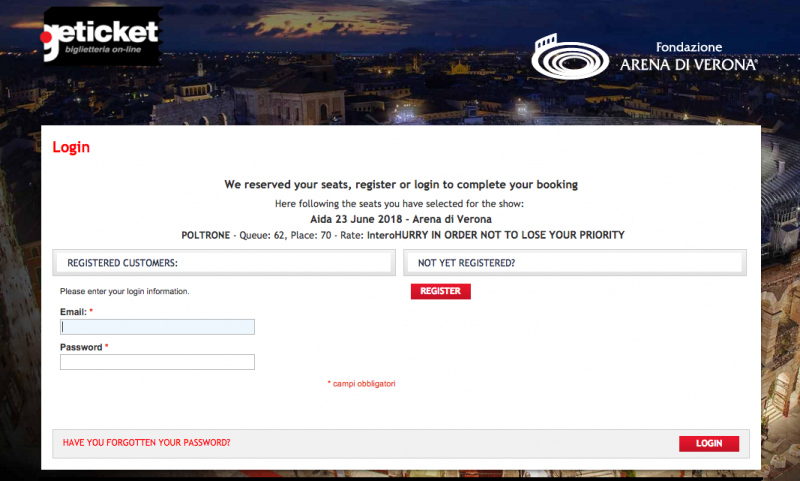Click the red LOGIN button

[x=709, y=444]
